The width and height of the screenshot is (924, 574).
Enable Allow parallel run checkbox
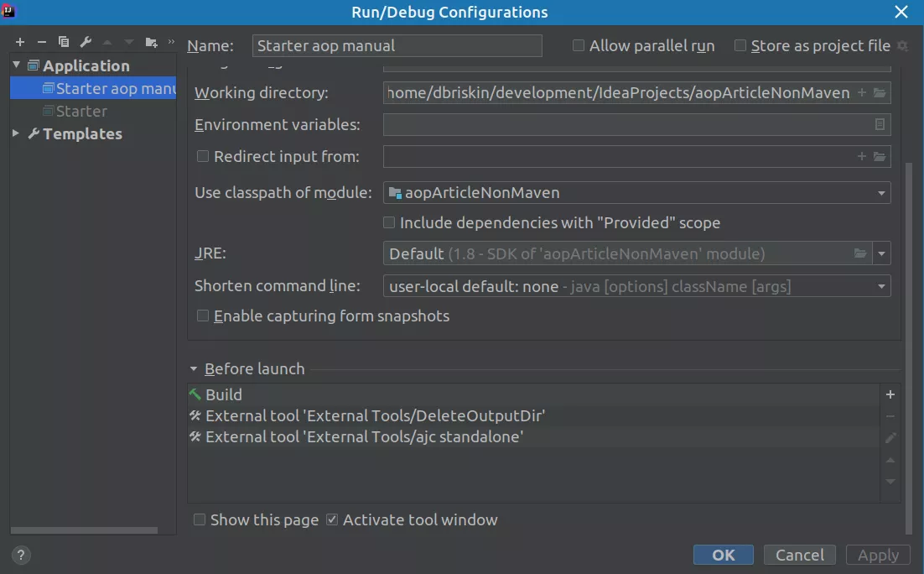(579, 46)
